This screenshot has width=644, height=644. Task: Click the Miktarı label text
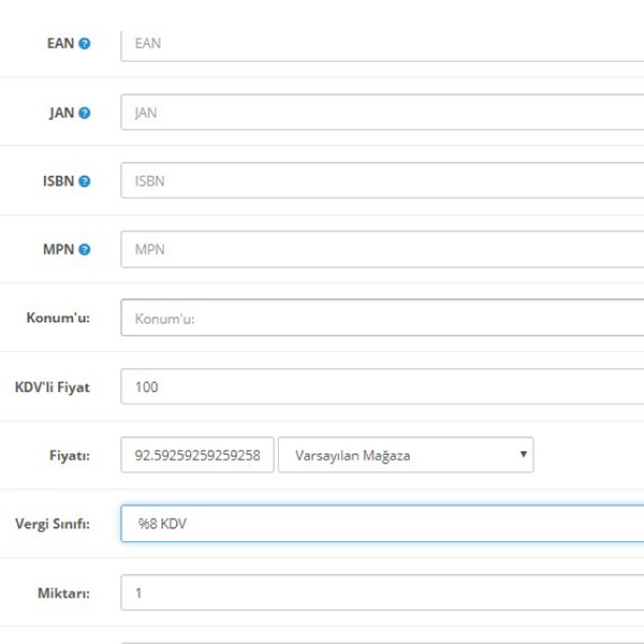[63, 592]
